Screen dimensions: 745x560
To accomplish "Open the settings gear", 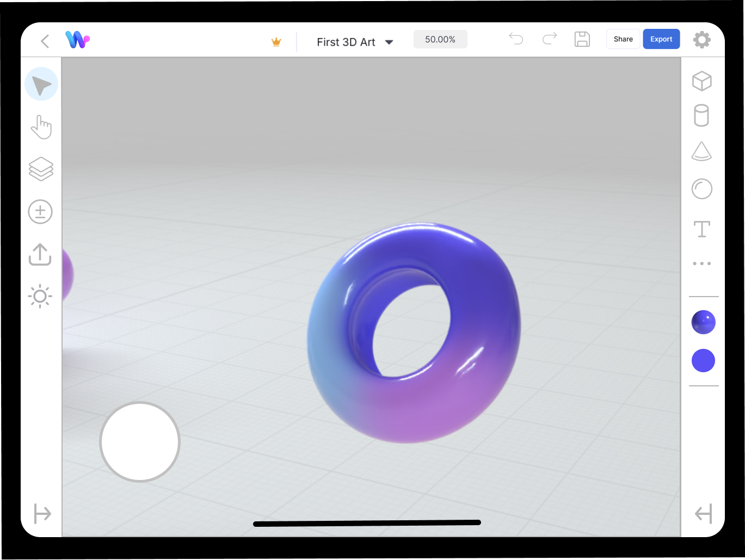I will click(x=702, y=39).
